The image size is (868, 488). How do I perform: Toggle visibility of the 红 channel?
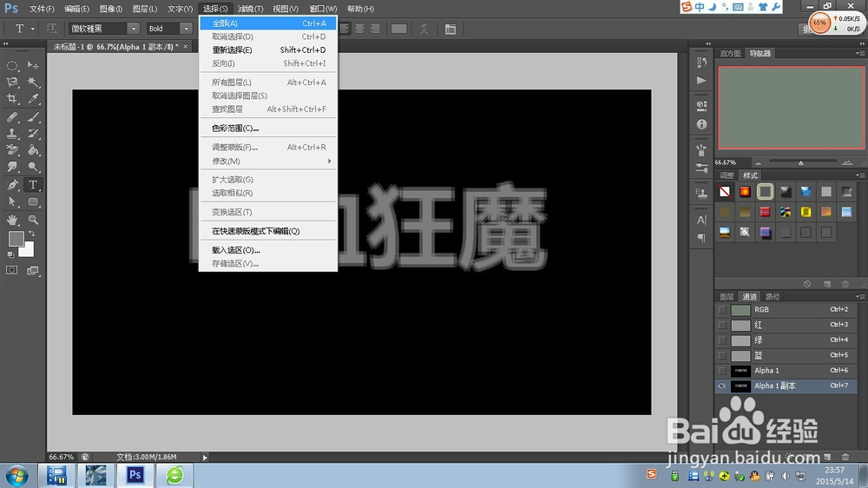click(722, 325)
